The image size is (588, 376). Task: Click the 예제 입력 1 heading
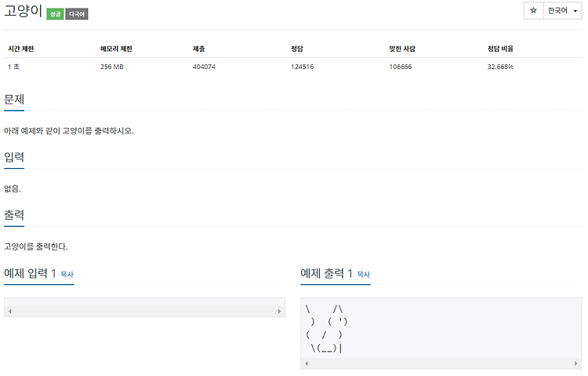point(30,273)
